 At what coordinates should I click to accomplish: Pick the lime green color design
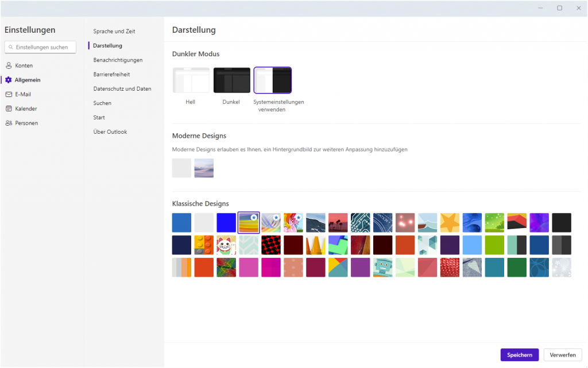click(494, 245)
